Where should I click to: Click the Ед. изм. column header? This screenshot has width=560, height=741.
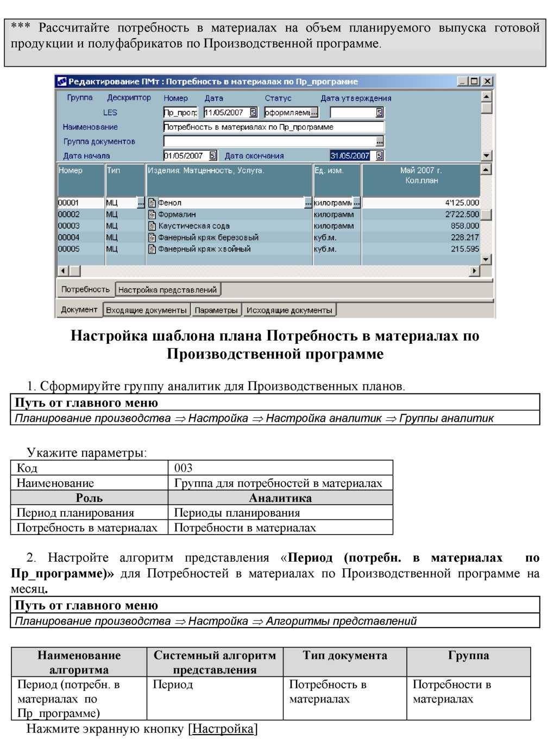coord(337,180)
